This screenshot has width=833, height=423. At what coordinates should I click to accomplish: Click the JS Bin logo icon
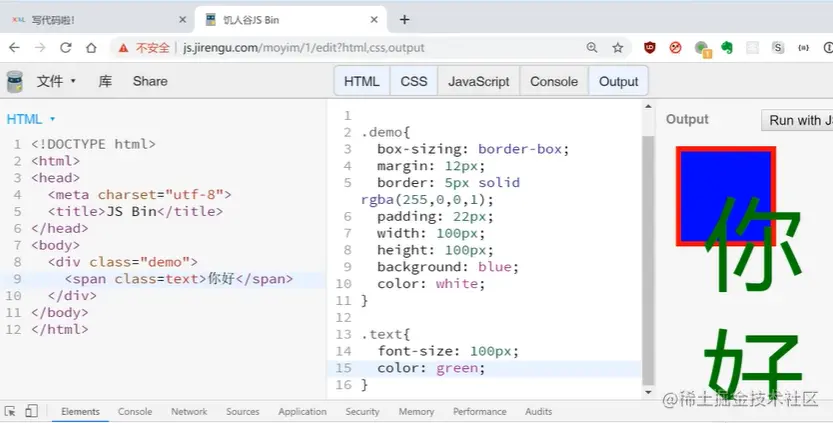coord(14,81)
